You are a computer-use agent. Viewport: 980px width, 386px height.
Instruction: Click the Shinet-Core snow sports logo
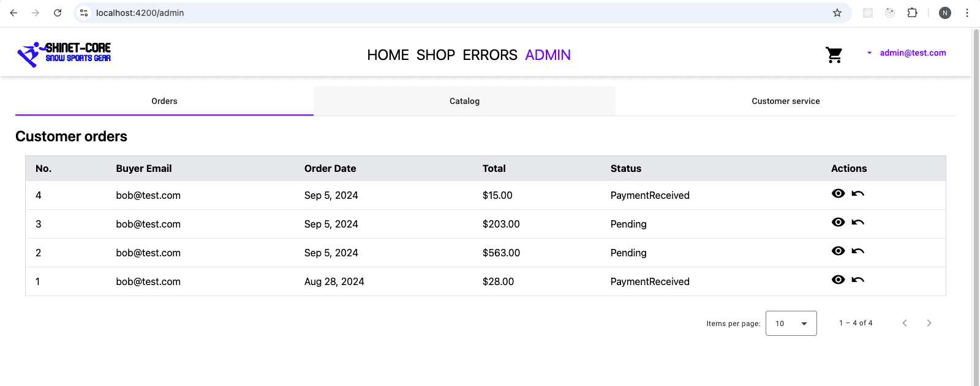(64, 54)
